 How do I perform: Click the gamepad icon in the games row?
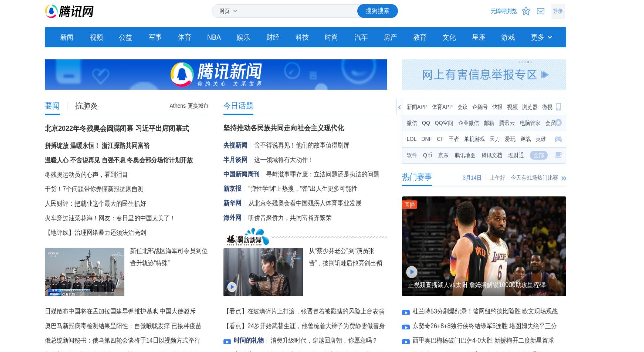pyautogui.click(x=558, y=139)
